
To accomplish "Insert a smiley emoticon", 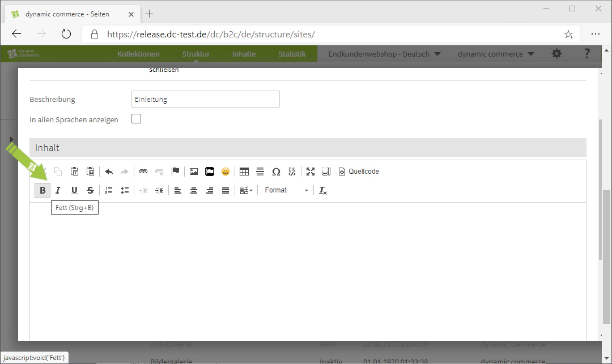I will tap(226, 172).
